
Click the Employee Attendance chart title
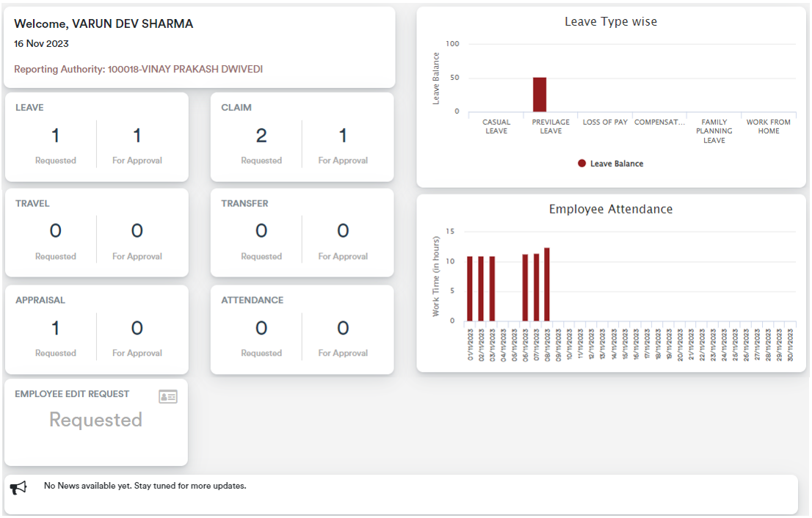click(610, 209)
